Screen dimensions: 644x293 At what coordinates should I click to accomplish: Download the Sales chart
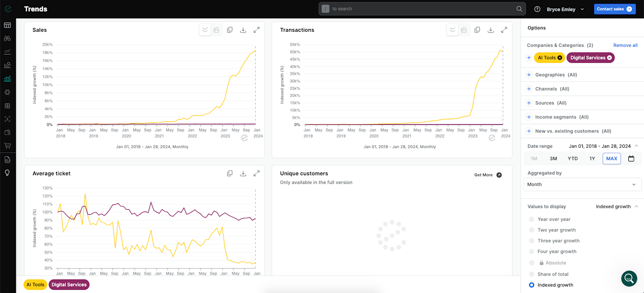[x=243, y=30]
